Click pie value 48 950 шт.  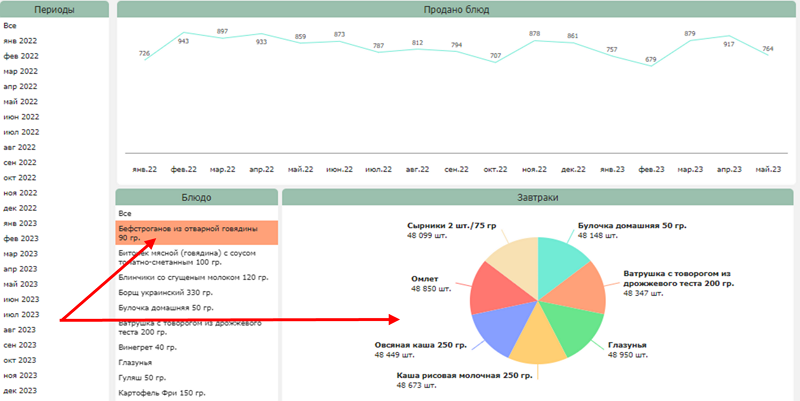coord(628,355)
